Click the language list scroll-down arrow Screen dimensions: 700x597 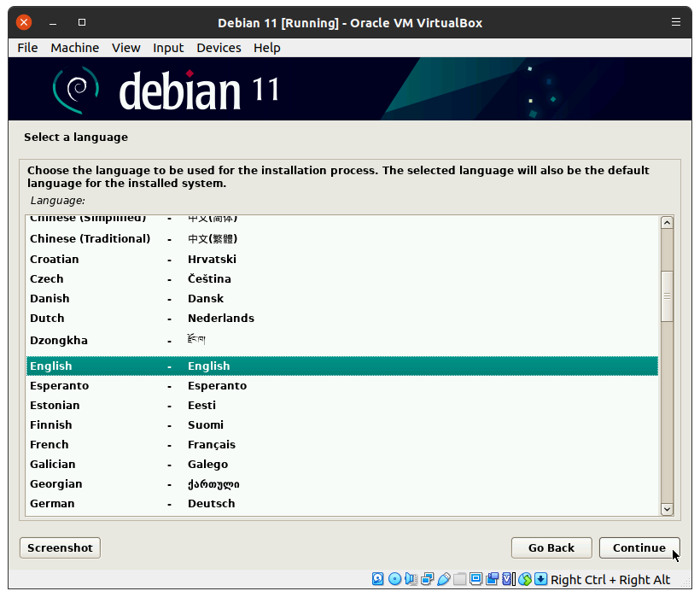click(667, 509)
